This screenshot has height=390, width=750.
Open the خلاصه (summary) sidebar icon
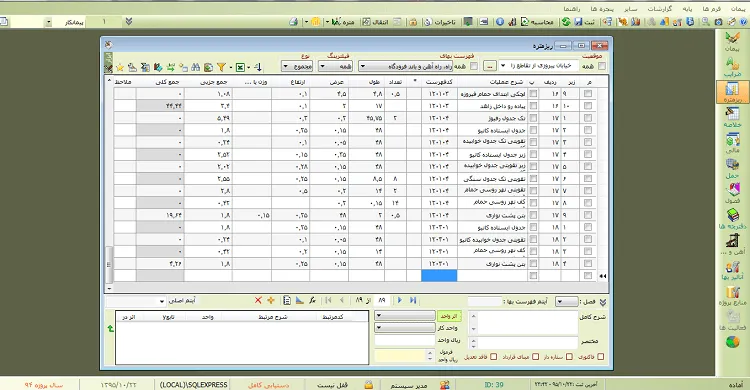tap(732, 117)
